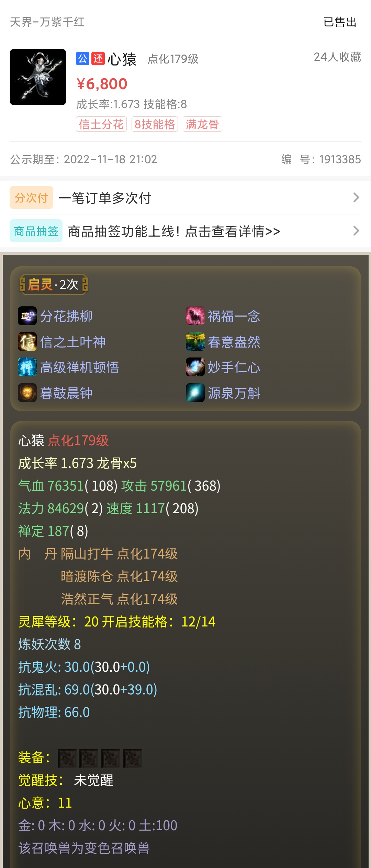Select the 信土分花 tag

(x=101, y=124)
